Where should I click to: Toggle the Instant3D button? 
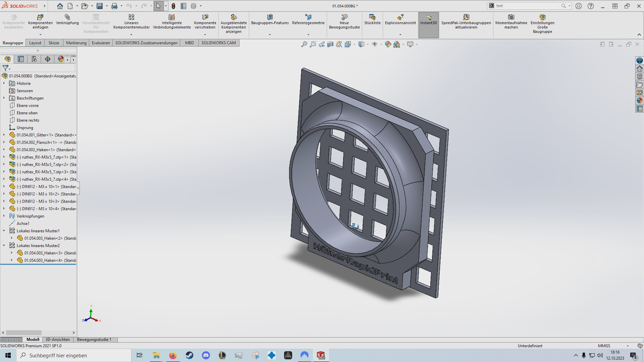pos(428,17)
